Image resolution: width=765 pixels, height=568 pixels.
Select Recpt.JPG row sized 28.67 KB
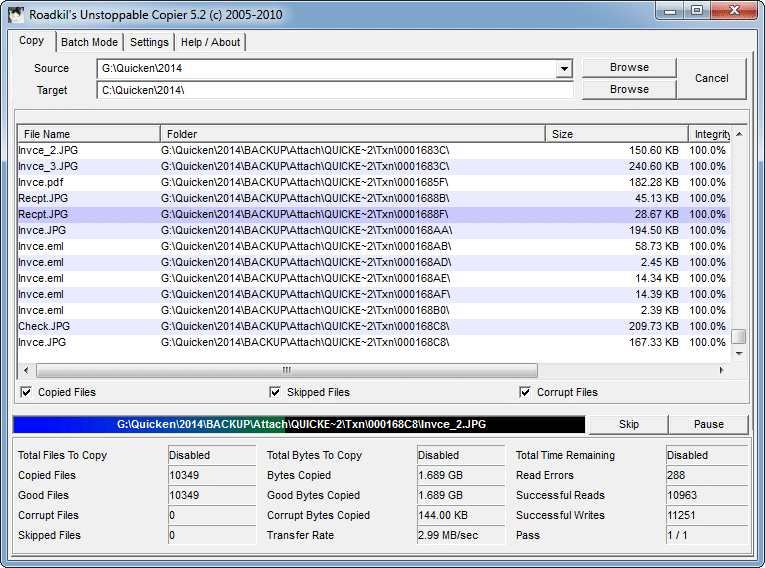[374, 215]
